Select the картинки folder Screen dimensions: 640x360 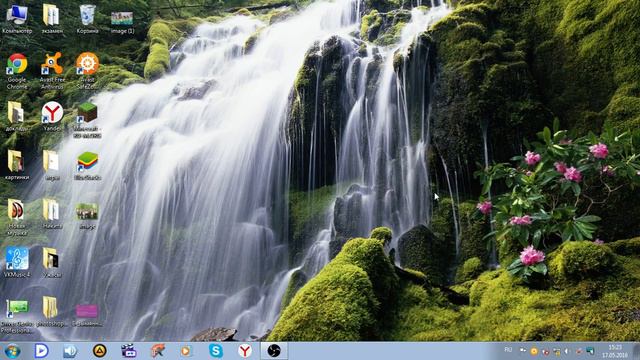click(16, 165)
